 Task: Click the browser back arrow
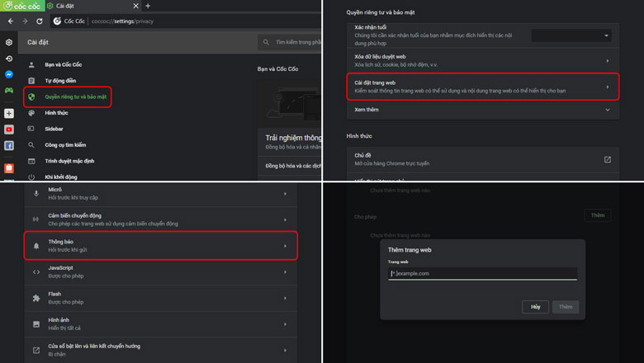pyautogui.click(x=9, y=21)
